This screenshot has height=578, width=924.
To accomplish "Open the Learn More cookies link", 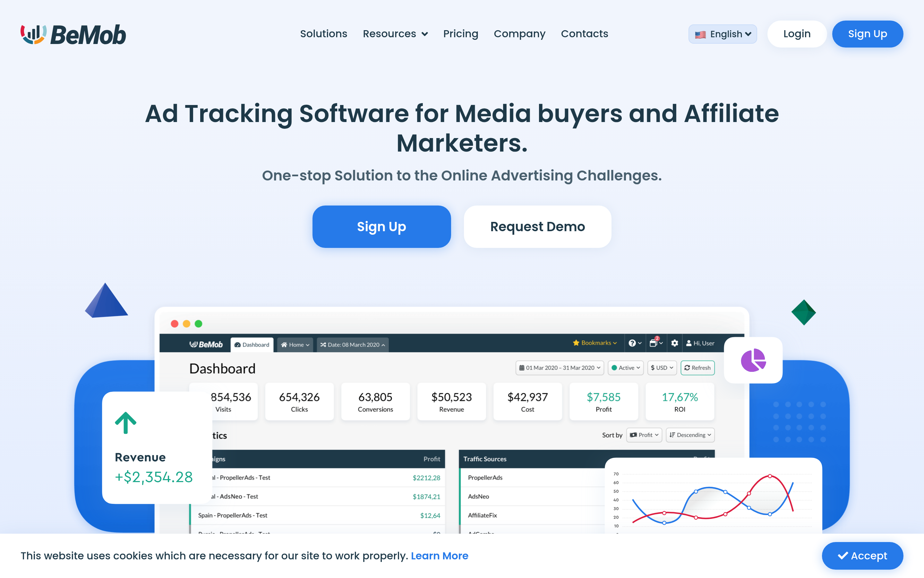I will click(x=440, y=556).
